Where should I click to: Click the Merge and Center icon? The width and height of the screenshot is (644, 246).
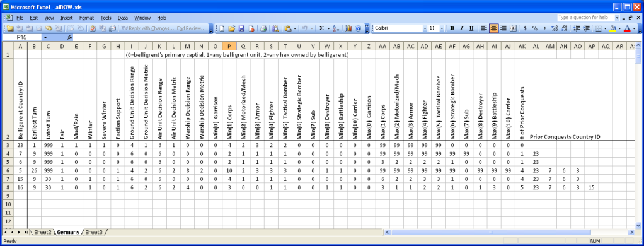pos(513,28)
